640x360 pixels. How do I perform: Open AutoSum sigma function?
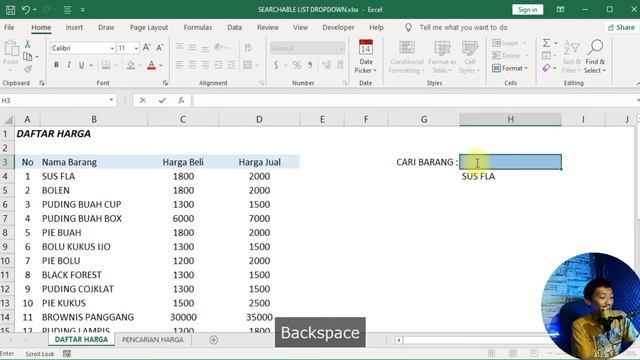tap(546, 42)
